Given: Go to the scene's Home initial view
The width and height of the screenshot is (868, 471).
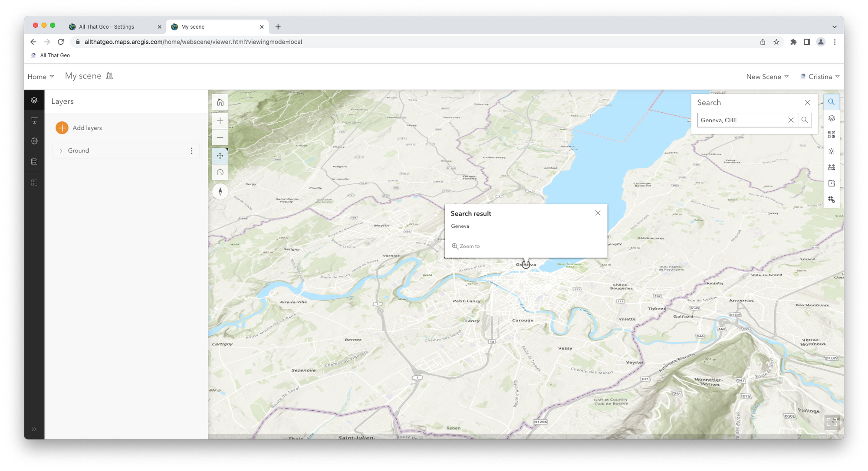Looking at the screenshot, I should 220,102.
